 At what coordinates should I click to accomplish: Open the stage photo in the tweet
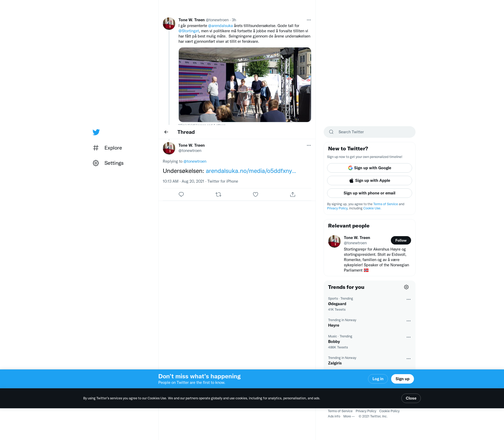[245, 85]
